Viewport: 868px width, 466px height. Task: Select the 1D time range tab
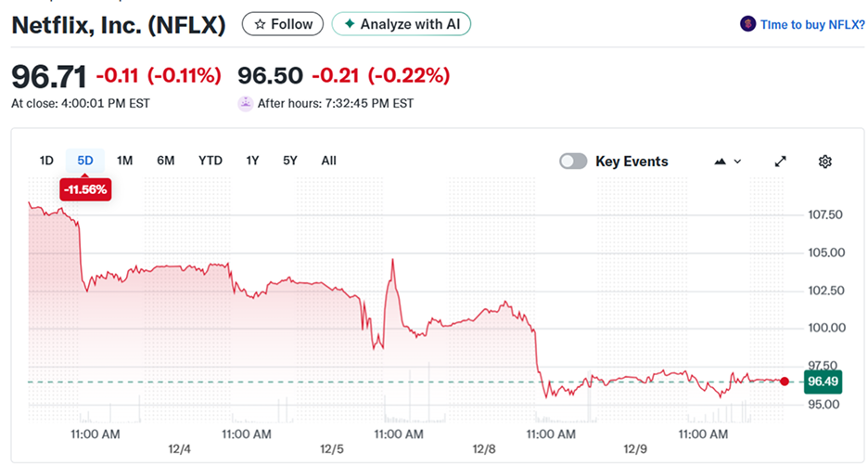tap(46, 161)
